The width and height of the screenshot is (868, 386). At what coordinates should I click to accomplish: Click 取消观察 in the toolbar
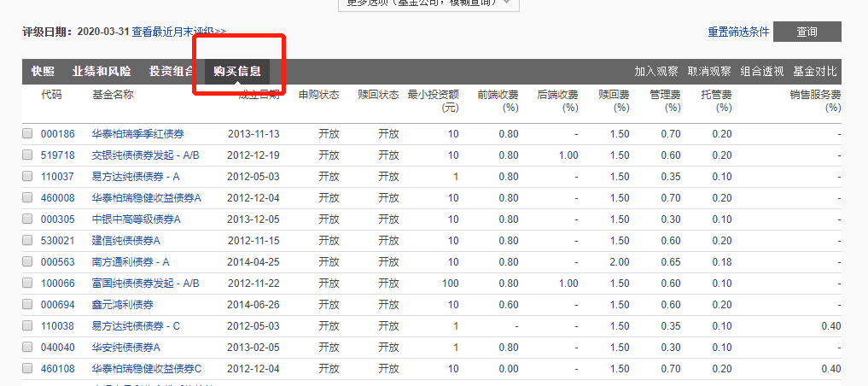[x=709, y=72]
